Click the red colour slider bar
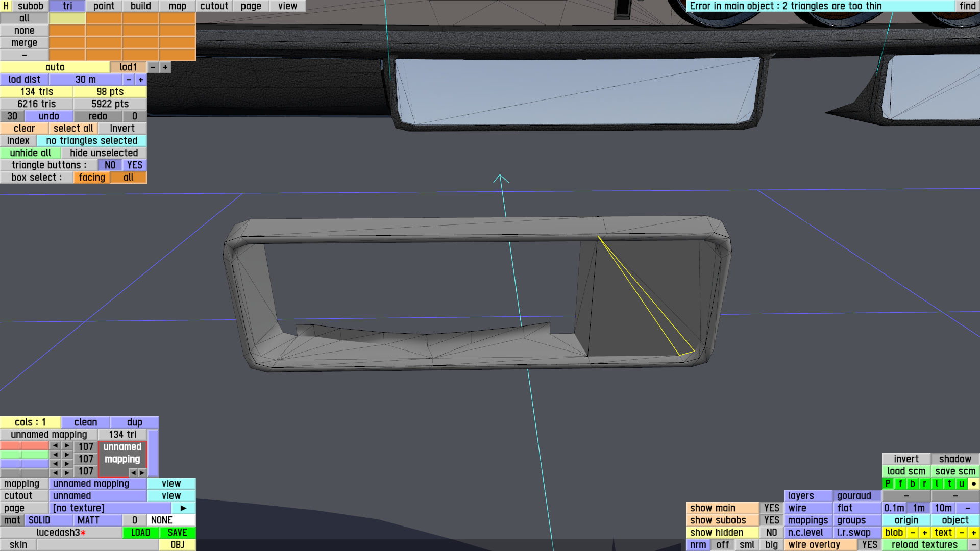The height and width of the screenshot is (551, 980). point(24,446)
